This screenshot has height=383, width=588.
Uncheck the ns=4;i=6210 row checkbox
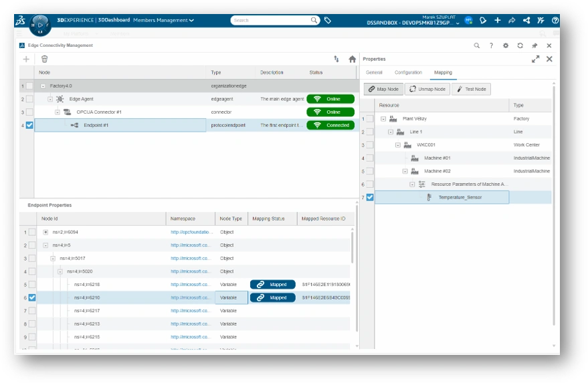[x=32, y=297]
